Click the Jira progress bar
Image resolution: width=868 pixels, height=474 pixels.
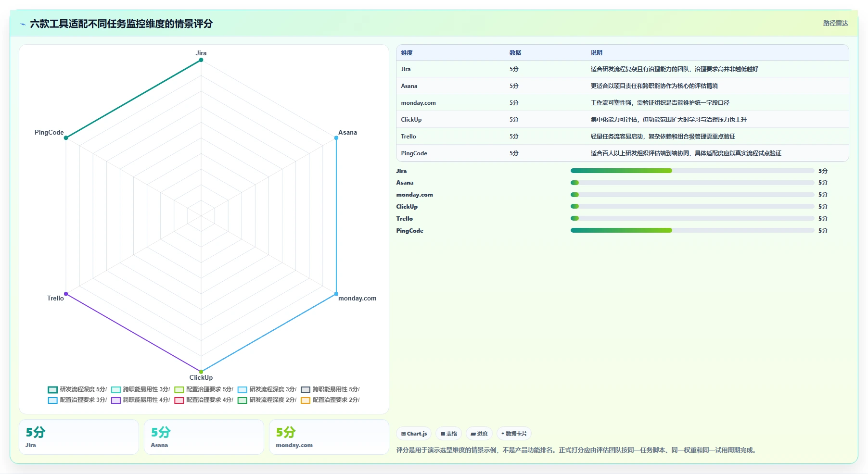point(692,171)
